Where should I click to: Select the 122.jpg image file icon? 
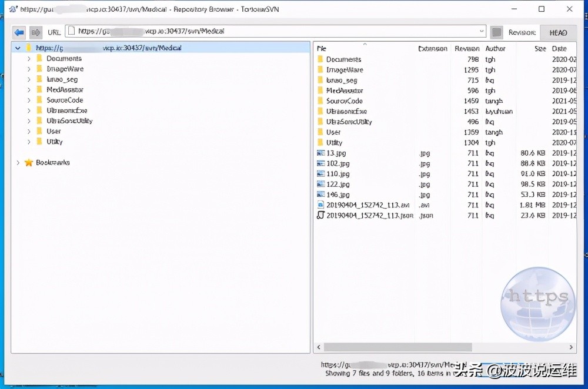[320, 184]
